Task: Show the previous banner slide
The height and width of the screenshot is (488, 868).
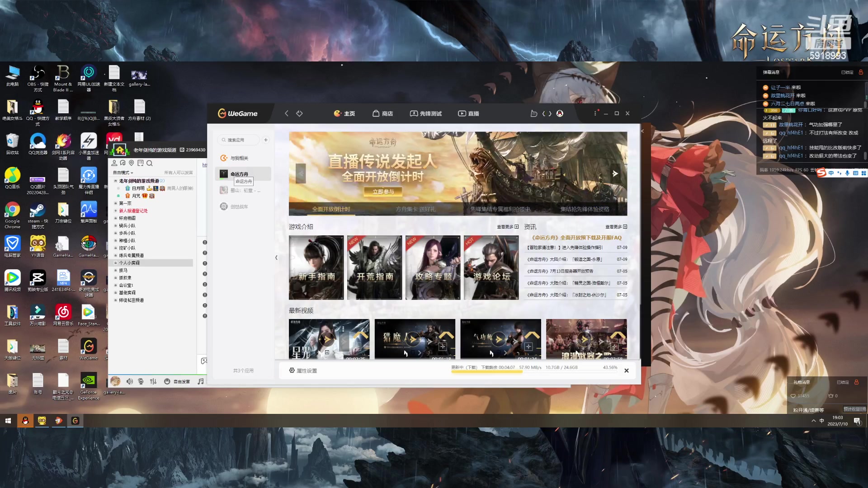Action: 301,173
